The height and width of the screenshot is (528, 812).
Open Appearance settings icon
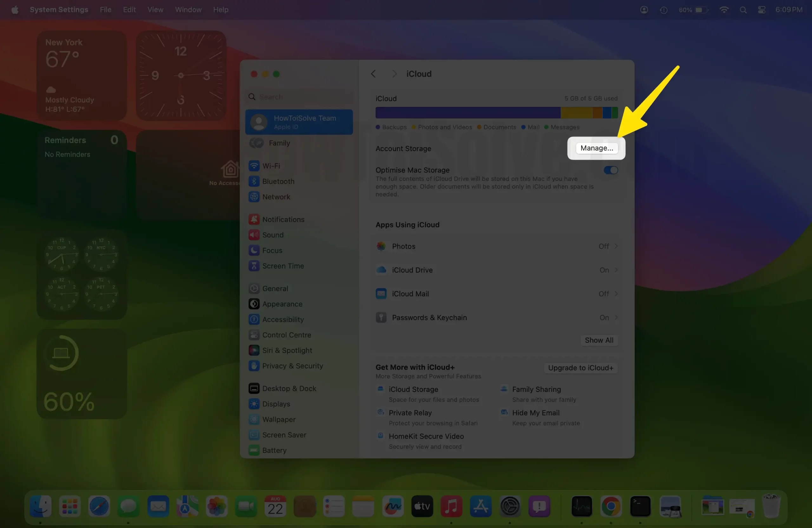coord(254,304)
